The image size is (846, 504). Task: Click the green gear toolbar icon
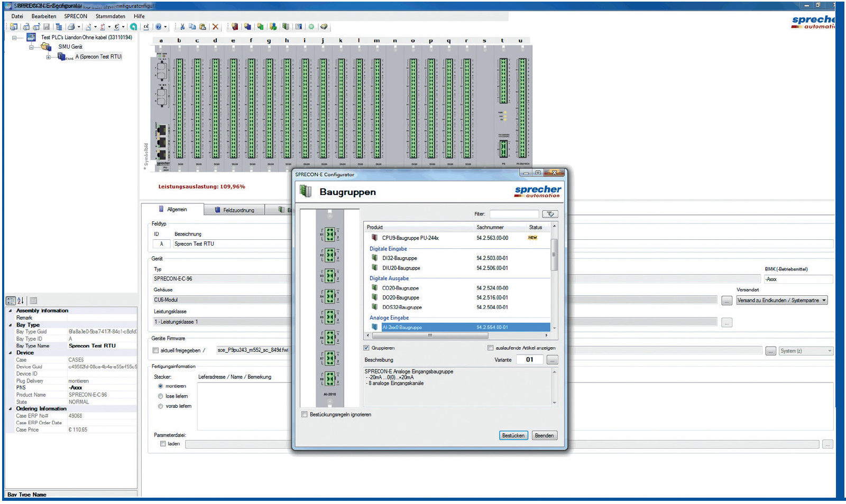point(311,26)
